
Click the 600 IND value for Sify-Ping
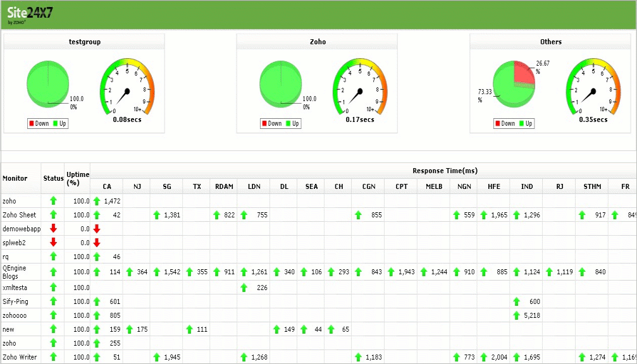tap(535, 301)
